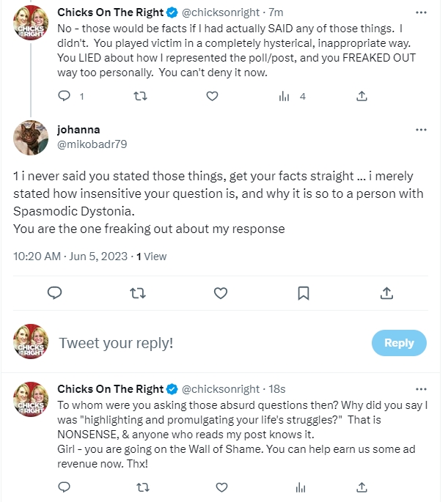The image size is (448, 502).
Task: Like the bottom Chicks On The Right tweet
Action: point(212,486)
